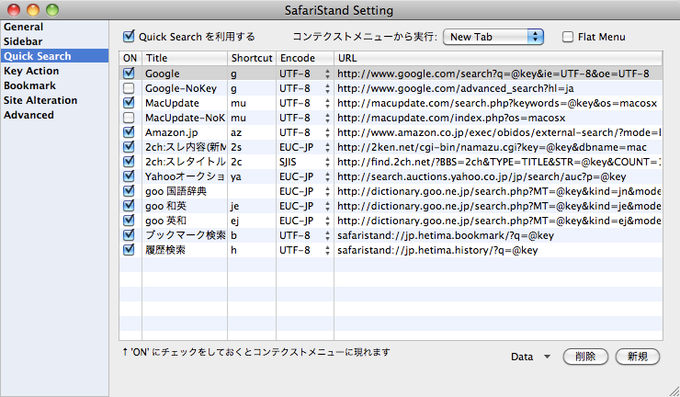This screenshot has height=397, width=680.
Task: Uncheck the ブックマーク検索 checkbox
Action: 129,235
